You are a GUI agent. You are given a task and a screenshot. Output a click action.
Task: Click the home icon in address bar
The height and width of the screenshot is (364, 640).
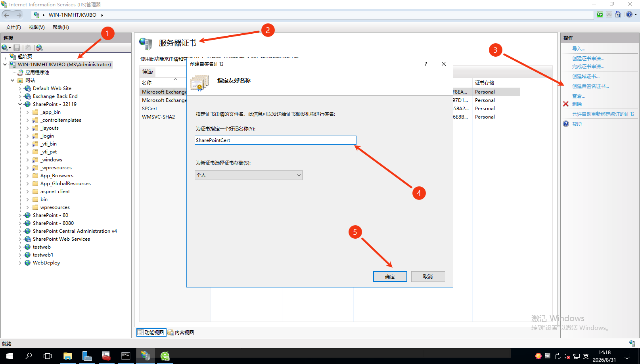click(618, 15)
